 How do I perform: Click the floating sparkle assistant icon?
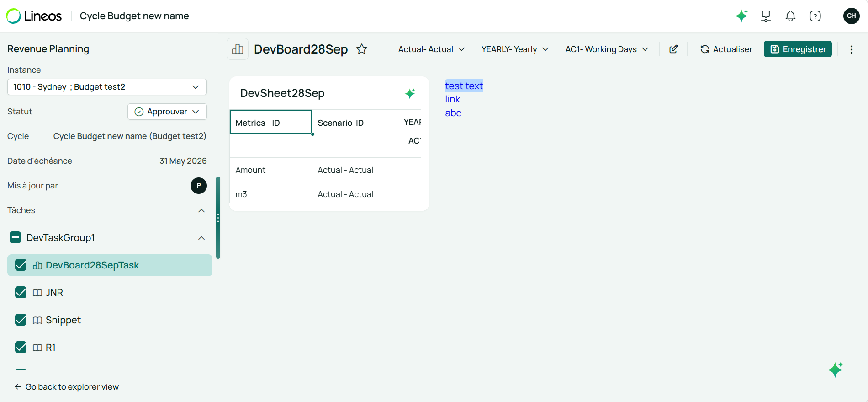[836, 370]
